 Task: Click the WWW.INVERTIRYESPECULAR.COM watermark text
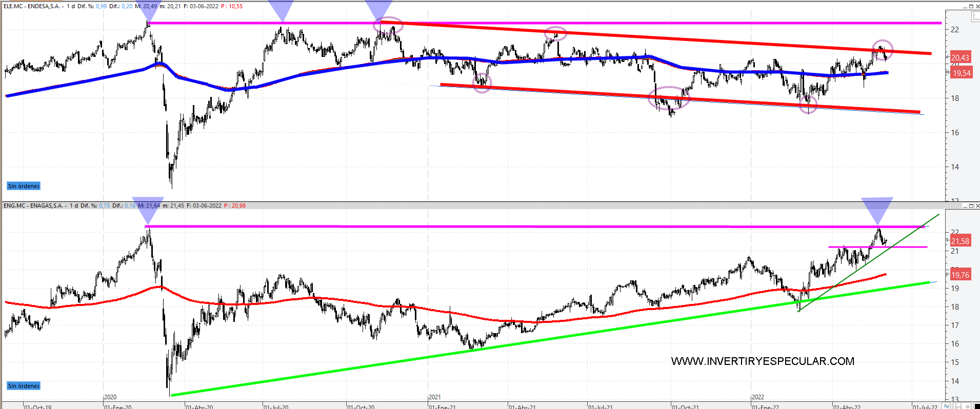(762, 361)
